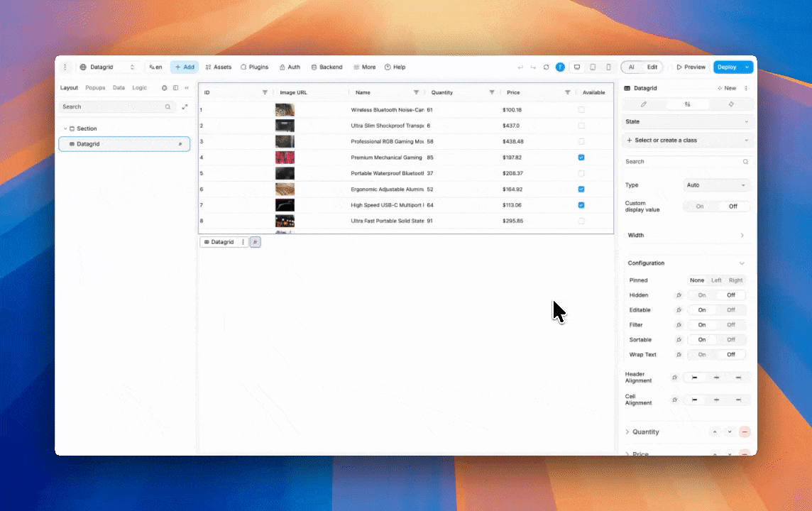Open the Type dropdown set to Auto
812x511 pixels.
coord(715,185)
